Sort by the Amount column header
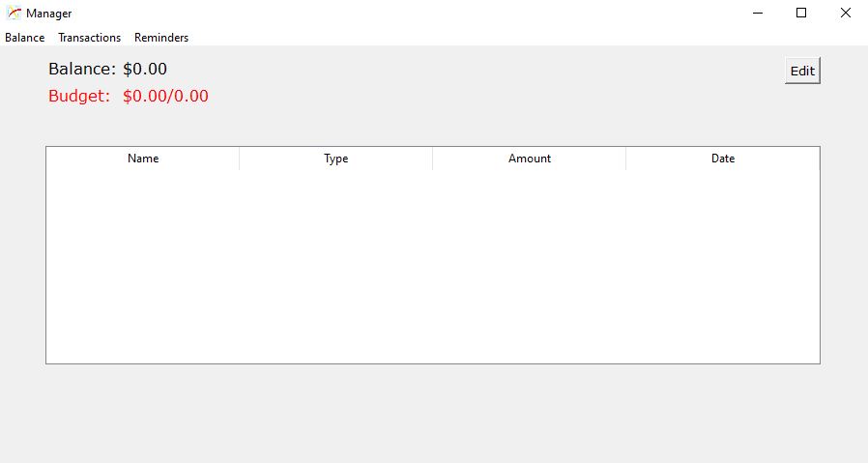 530,159
